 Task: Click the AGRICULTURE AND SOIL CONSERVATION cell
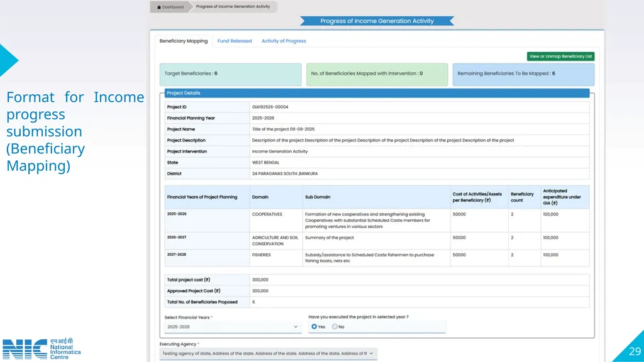click(x=275, y=241)
